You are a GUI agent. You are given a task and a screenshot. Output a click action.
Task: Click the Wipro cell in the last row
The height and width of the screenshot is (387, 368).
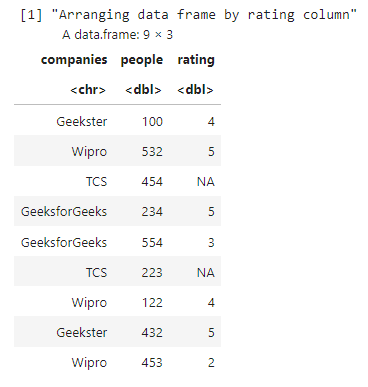(x=89, y=363)
